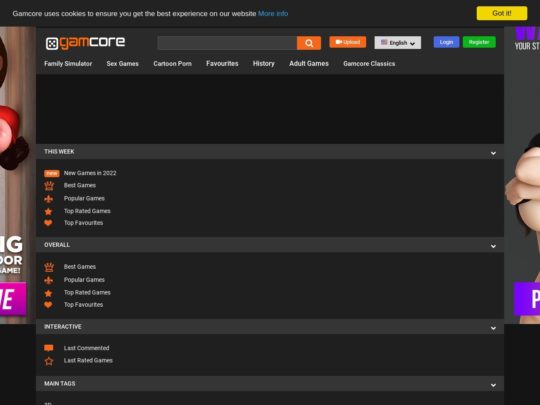Click the More info cookie link
This screenshot has width=540, height=405.
pyautogui.click(x=273, y=14)
